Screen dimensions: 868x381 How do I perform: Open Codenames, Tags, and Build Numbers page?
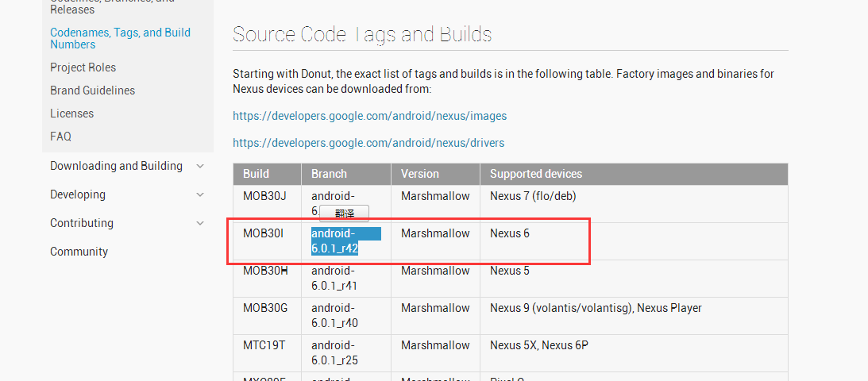120,38
